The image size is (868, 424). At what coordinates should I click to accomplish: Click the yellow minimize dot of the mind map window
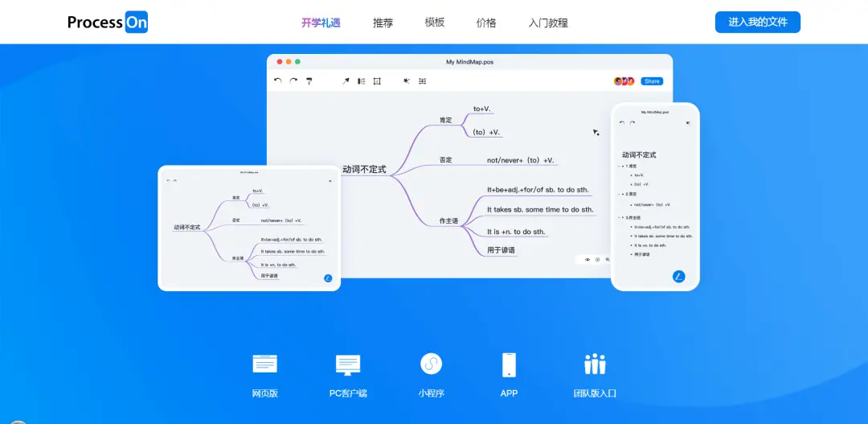(x=289, y=61)
